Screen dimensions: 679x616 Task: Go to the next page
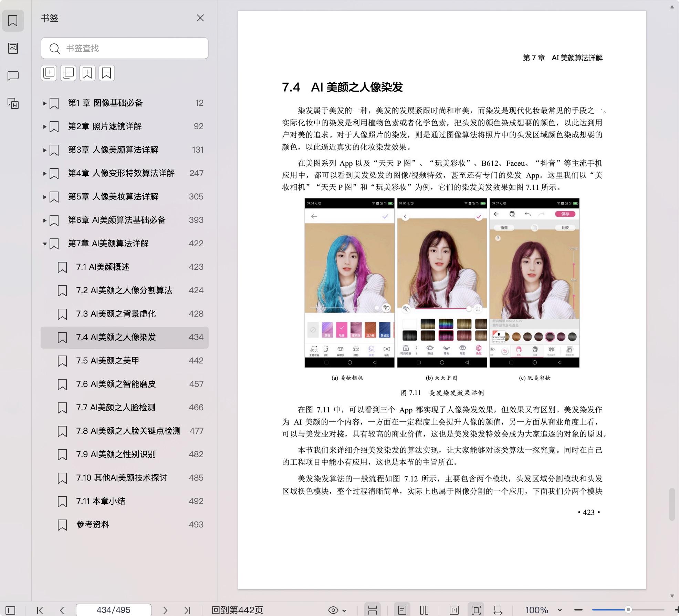click(x=165, y=610)
